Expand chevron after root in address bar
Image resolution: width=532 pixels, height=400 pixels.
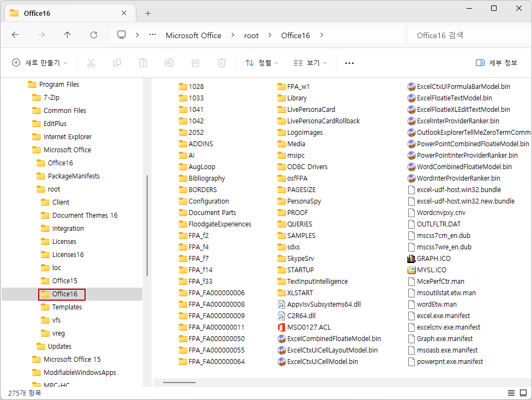pyautogui.click(x=270, y=35)
